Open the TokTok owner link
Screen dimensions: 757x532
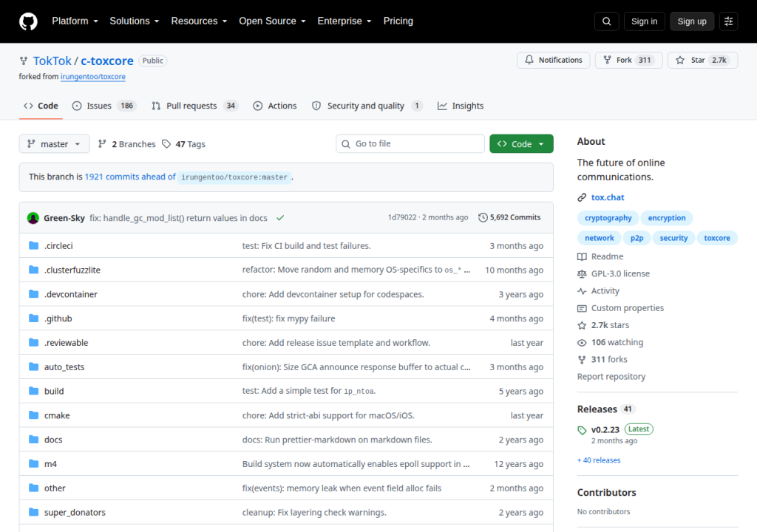52,61
